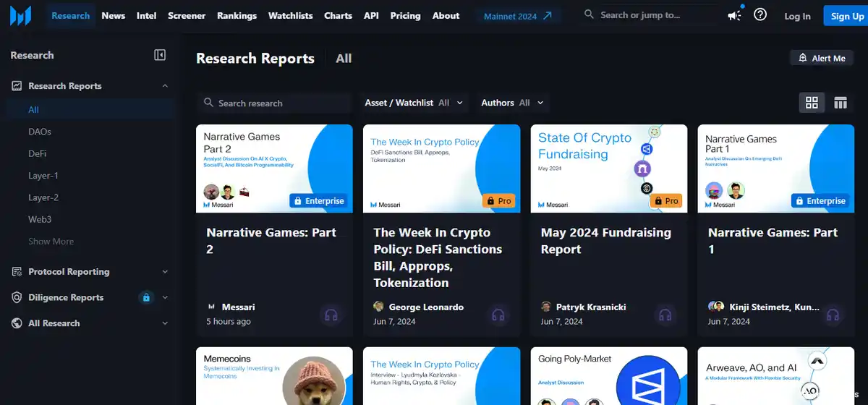868x405 pixels.
Task: Click the All Research globe icon
Action: [17, 323]
